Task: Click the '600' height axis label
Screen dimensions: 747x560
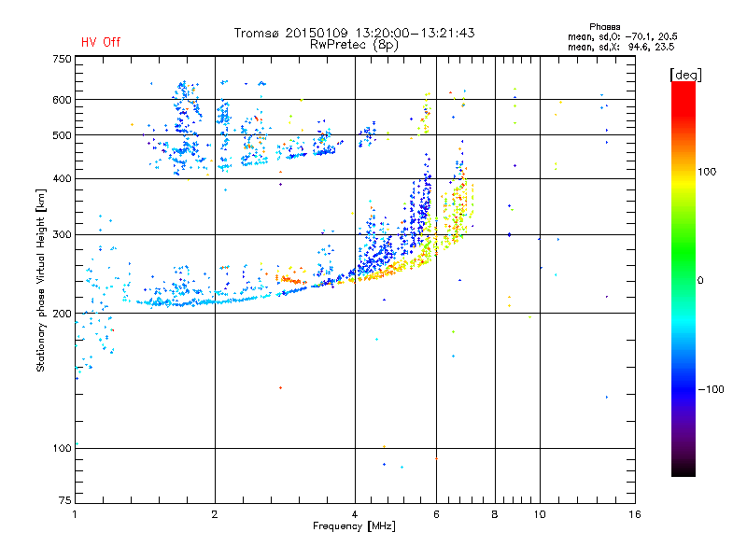Action: coord(62,100)
